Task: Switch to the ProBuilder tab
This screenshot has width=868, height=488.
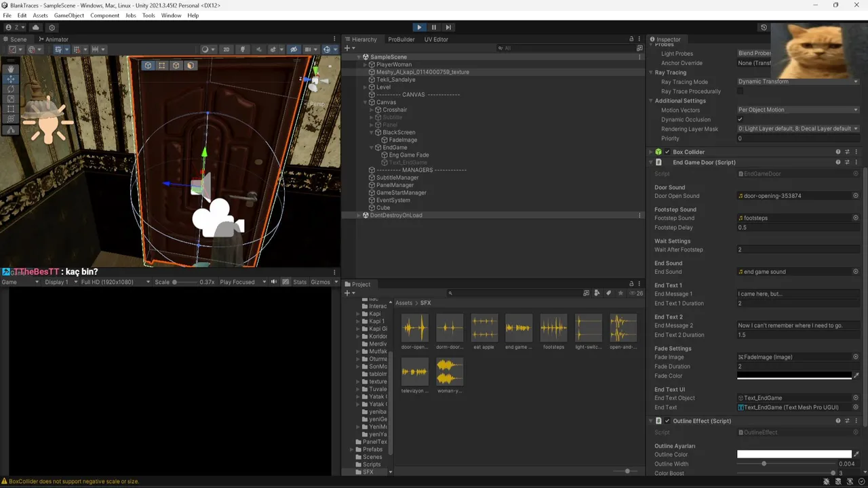Action: [x=401, y=39]
